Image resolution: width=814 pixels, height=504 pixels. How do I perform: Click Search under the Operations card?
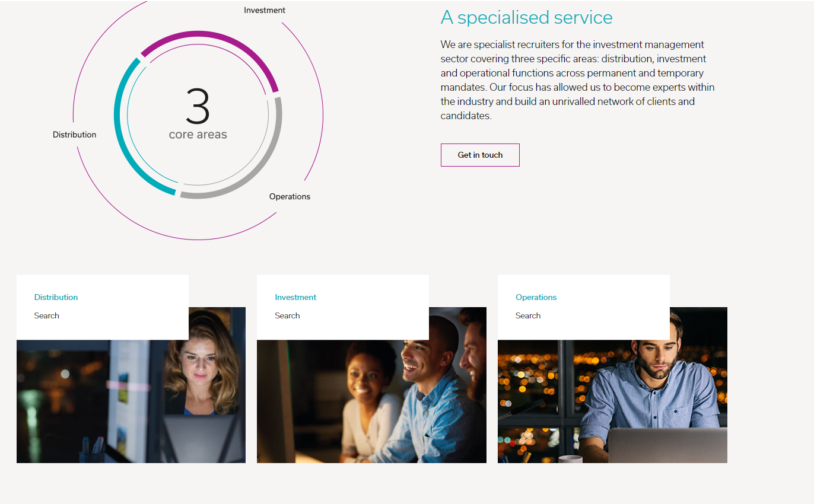click(527, 315)
